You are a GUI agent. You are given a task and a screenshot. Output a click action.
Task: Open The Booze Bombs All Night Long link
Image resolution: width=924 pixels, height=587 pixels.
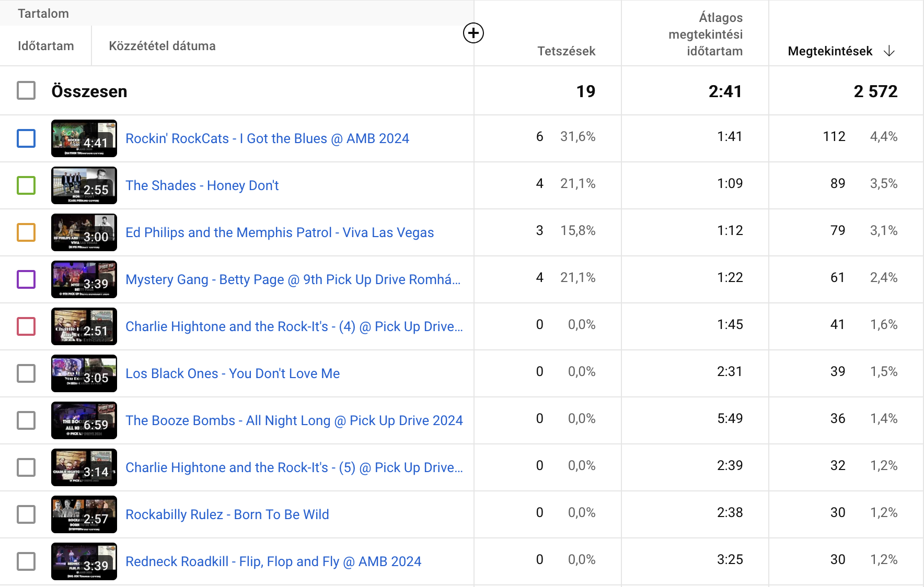point(294,420)
